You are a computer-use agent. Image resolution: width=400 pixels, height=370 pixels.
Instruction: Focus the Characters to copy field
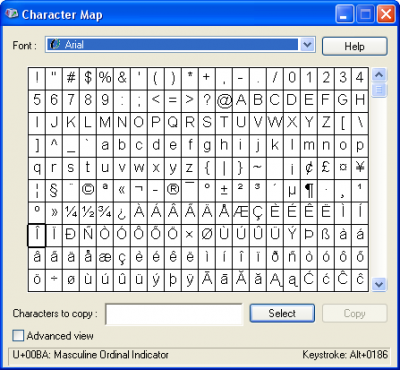click(174, 314)
